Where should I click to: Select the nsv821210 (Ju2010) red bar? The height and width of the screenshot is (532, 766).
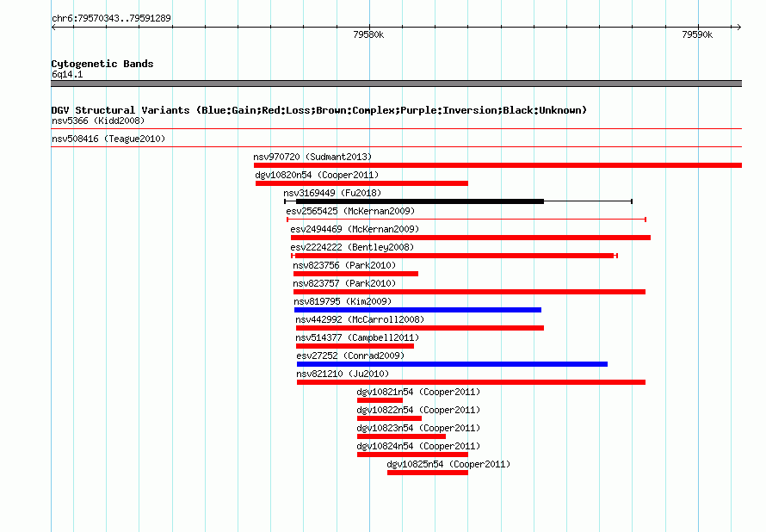472,382
